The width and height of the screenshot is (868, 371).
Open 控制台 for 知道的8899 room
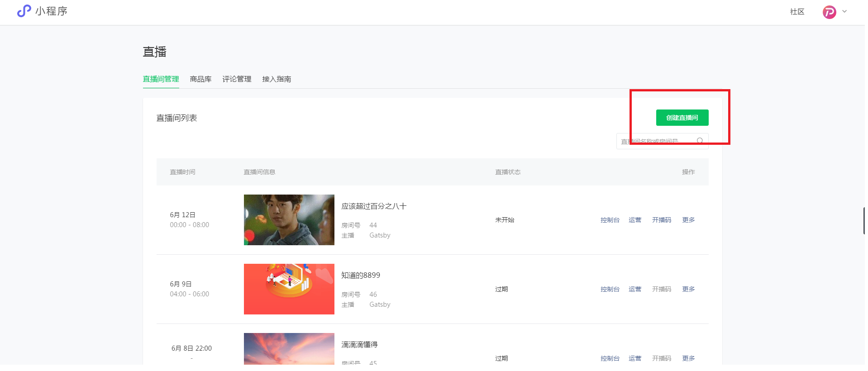pyautogui.click(x=610, y=289)
